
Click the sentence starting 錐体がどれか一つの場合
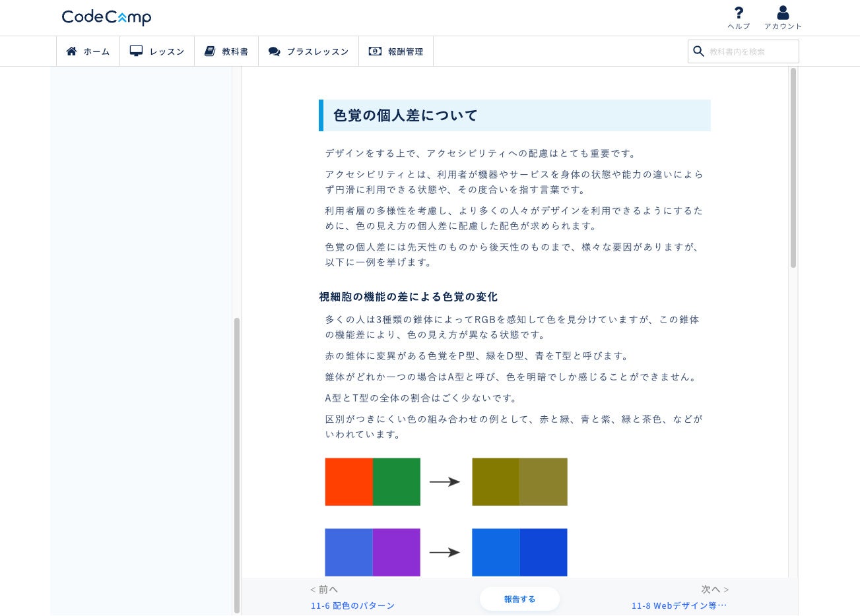[512, 377]
